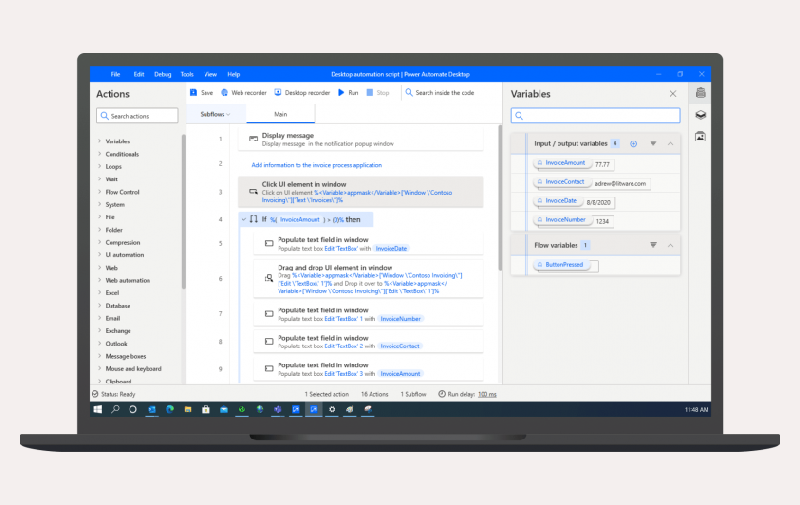The width and height of the screenshot is (800, 505).
Task: Select the 'Web automation' action group
Action: coord(128,281)
